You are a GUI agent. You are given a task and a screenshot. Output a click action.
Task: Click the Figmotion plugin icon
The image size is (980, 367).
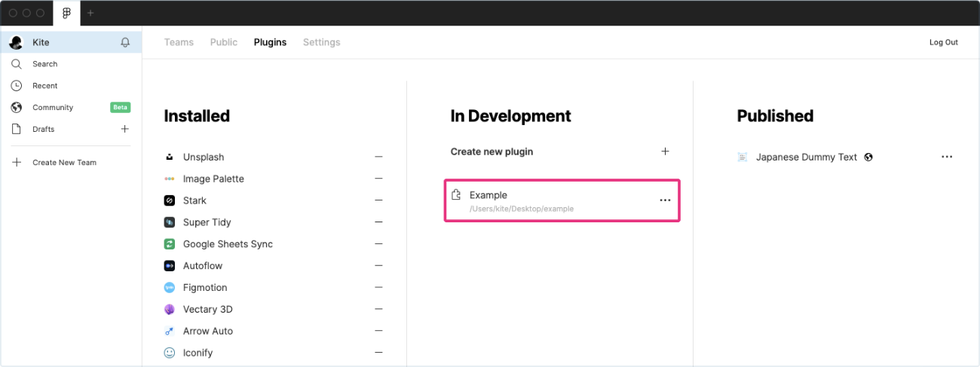pos(170,288)
